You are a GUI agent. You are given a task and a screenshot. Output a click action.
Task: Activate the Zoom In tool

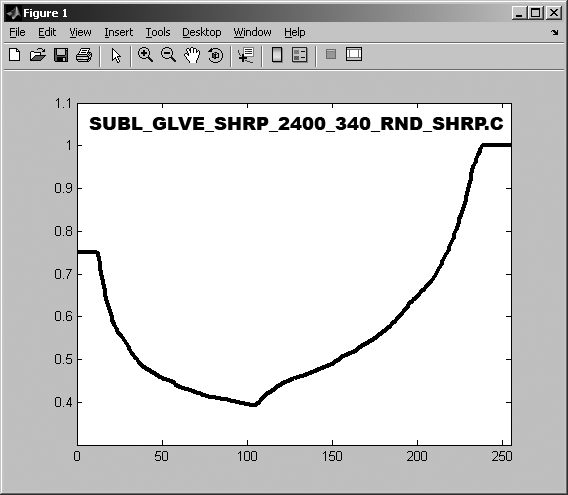(145, 55)
